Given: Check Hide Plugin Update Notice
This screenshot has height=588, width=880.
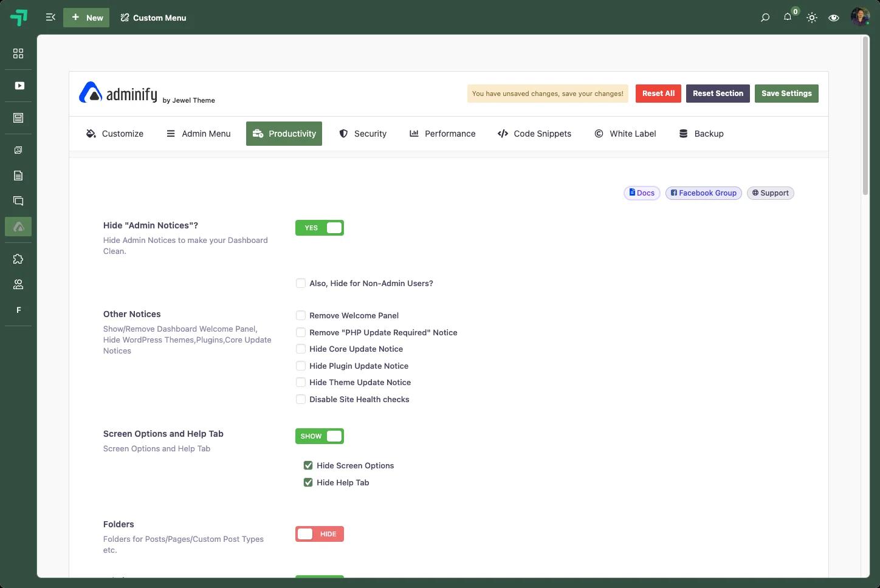Looking at the screenshot, I should pyautogui.click(x=301, y=366).
